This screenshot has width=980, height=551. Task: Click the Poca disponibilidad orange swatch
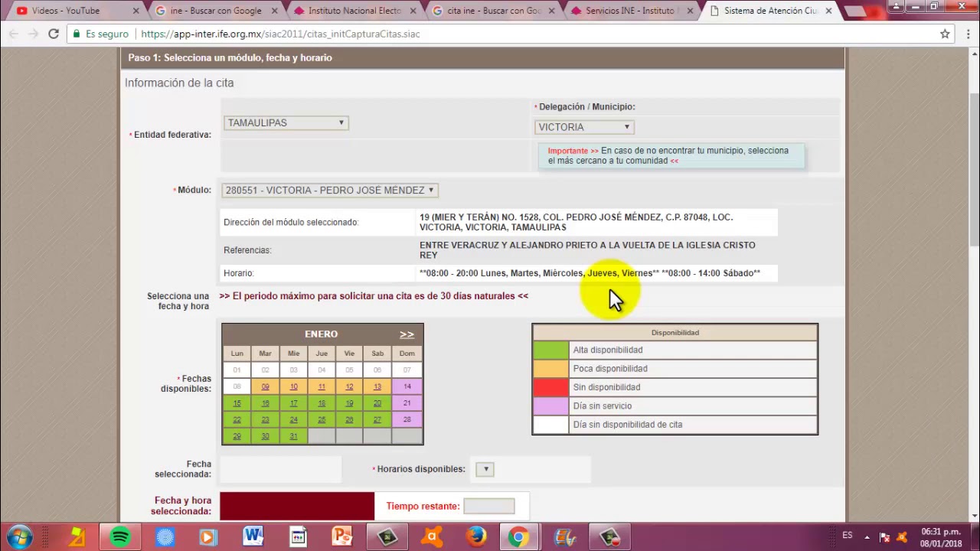(x=551, y=369)
